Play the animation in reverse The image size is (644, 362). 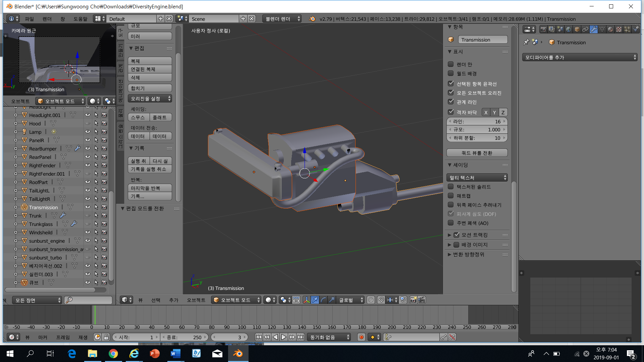pyautogui.click(x=275, y=337)
